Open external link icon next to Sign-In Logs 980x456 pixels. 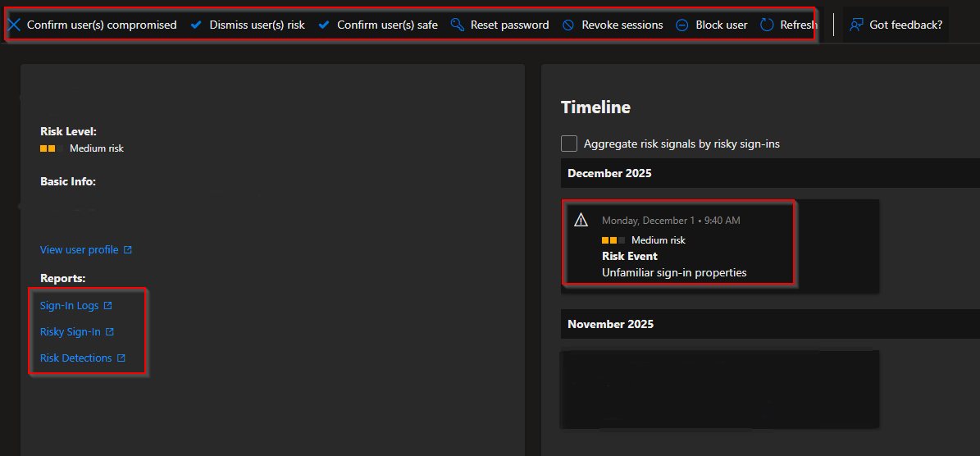[x=107, y=306]
